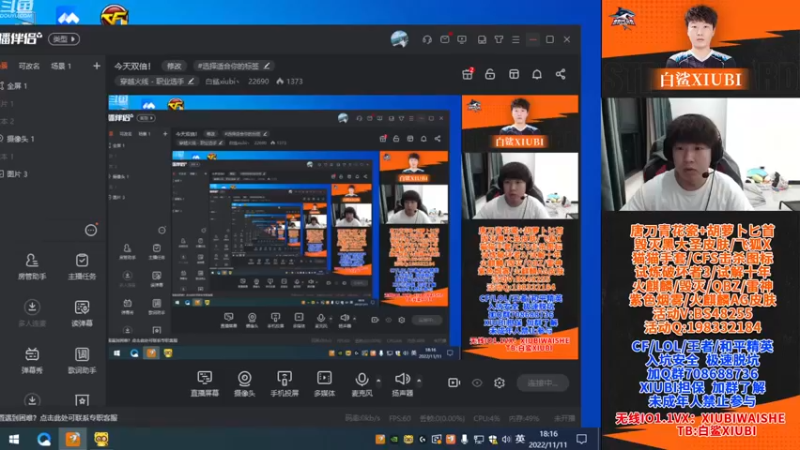
Task: Click the more tools ellipsis circle
Action: click(91, 230)
